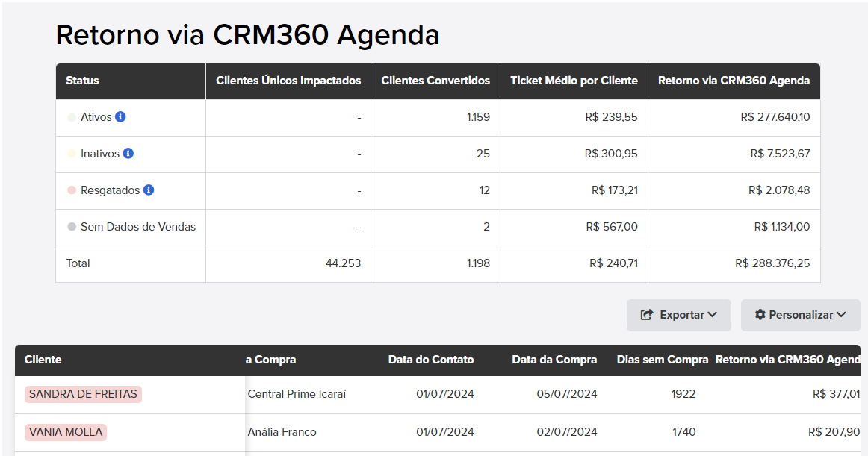Click the info icon next to Ativos

120,116
